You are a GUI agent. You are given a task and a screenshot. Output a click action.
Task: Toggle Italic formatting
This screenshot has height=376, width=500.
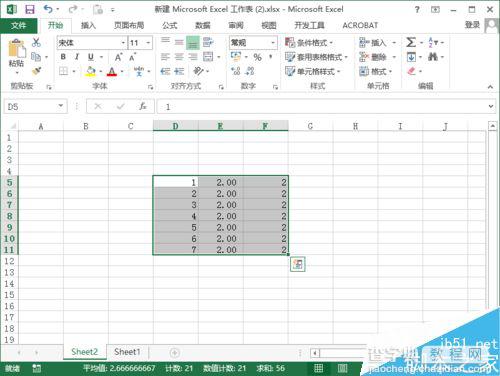point(77,57)
